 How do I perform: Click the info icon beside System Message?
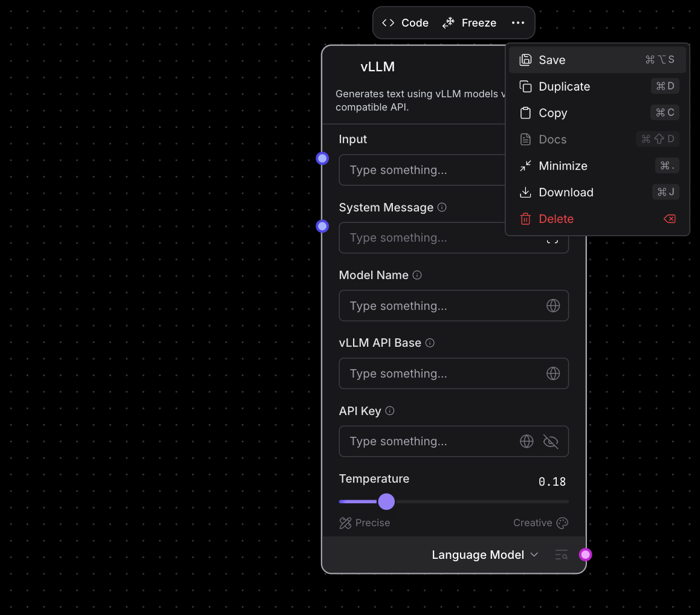pyautogui.click(x=442, y=207)
